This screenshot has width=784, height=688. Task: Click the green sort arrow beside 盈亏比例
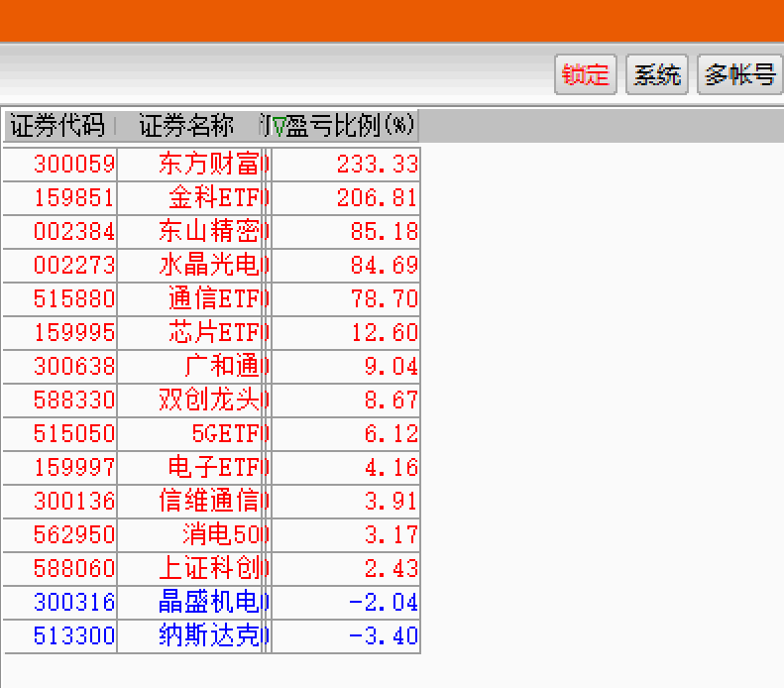(279, 127)
